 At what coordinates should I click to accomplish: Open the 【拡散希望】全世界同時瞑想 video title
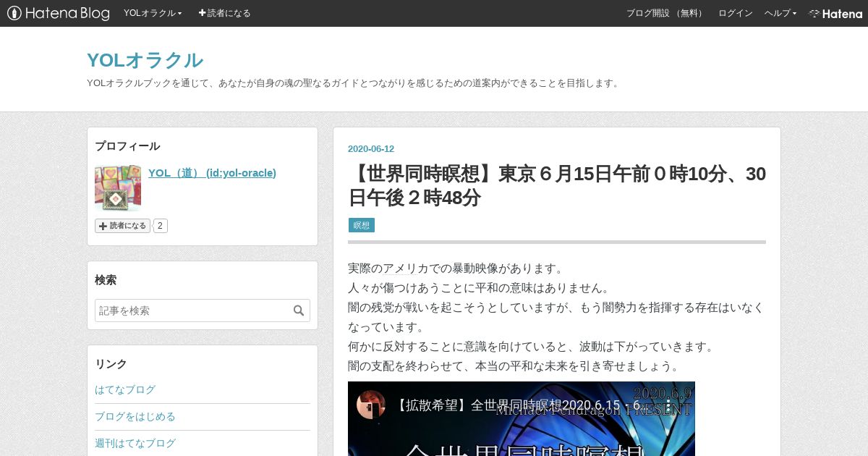(x=519, y=405)
